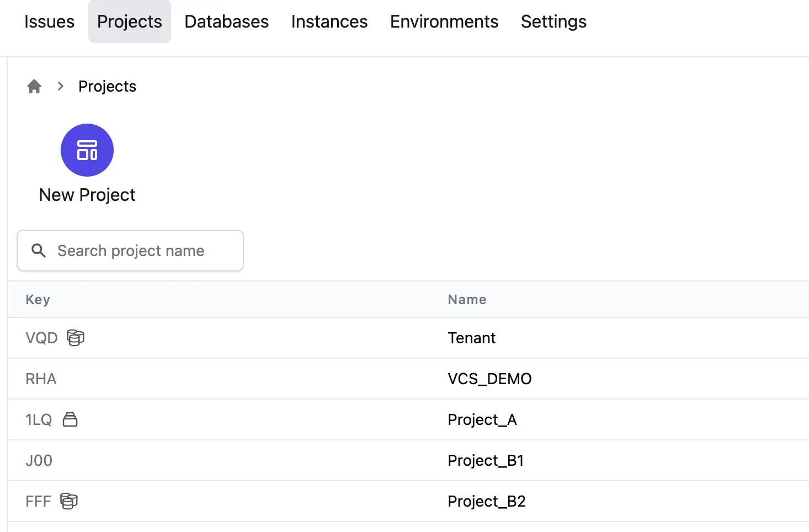Open the VCS_DEMO project

[x=489, y=379]
